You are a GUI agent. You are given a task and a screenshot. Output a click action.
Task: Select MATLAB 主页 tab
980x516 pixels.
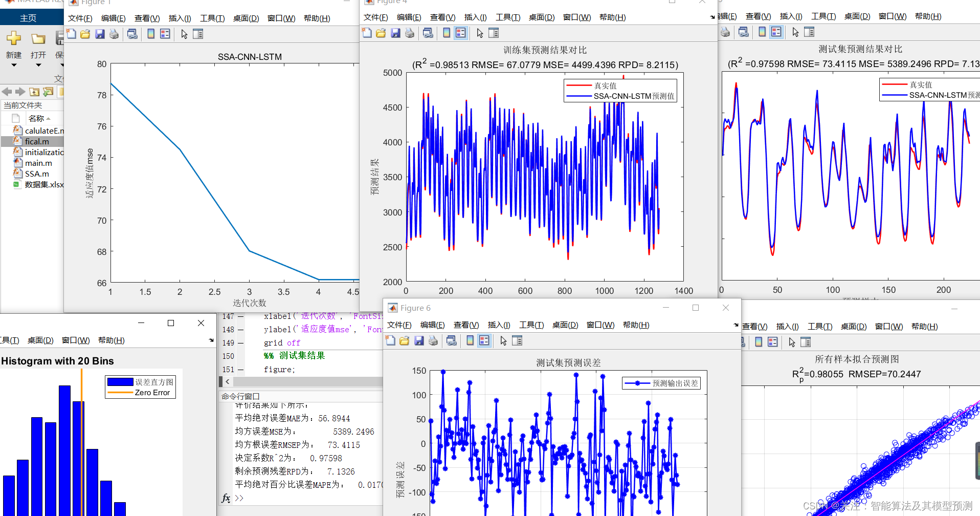point(28,18)
